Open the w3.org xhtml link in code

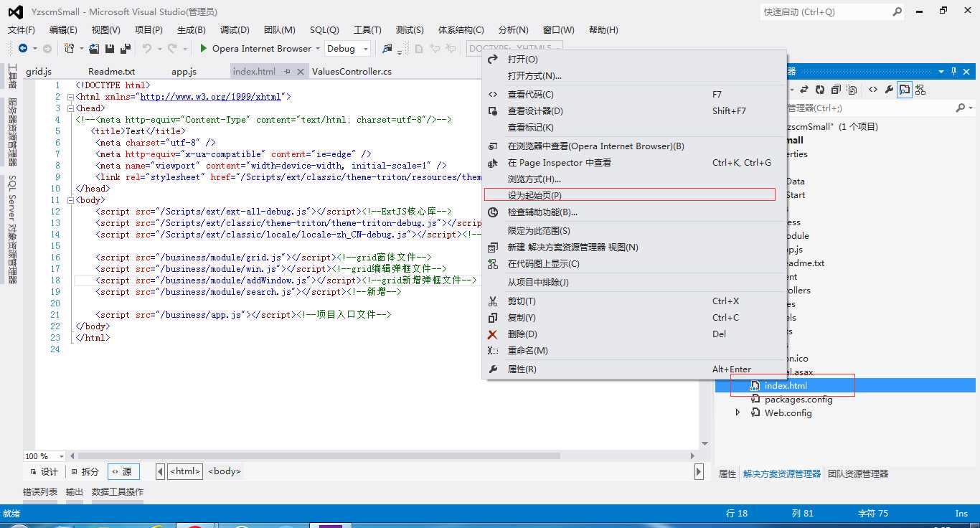click(x=211, y=97)
